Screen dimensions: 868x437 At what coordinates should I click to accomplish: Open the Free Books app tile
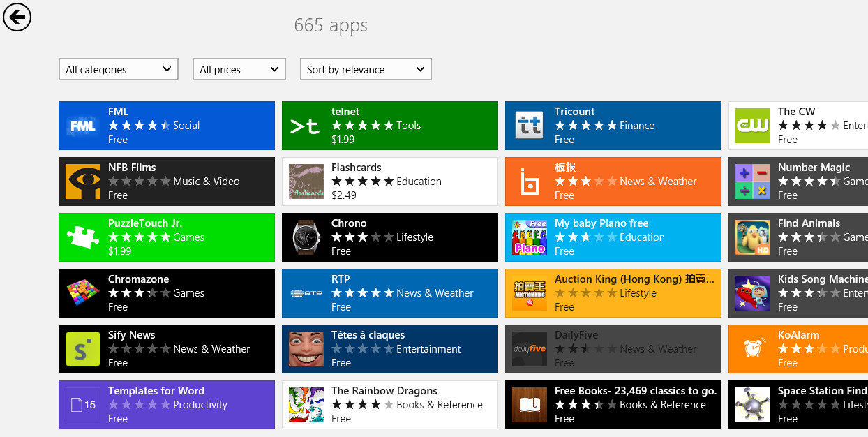613,405
